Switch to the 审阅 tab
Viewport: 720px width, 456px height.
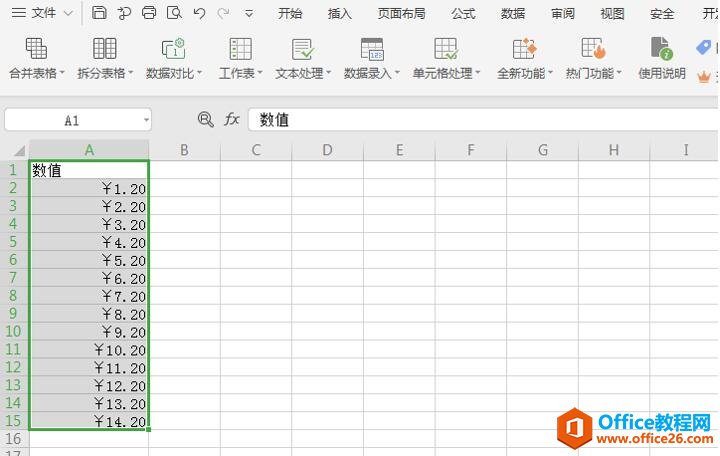pyautogui.click(x=562, y=13)
